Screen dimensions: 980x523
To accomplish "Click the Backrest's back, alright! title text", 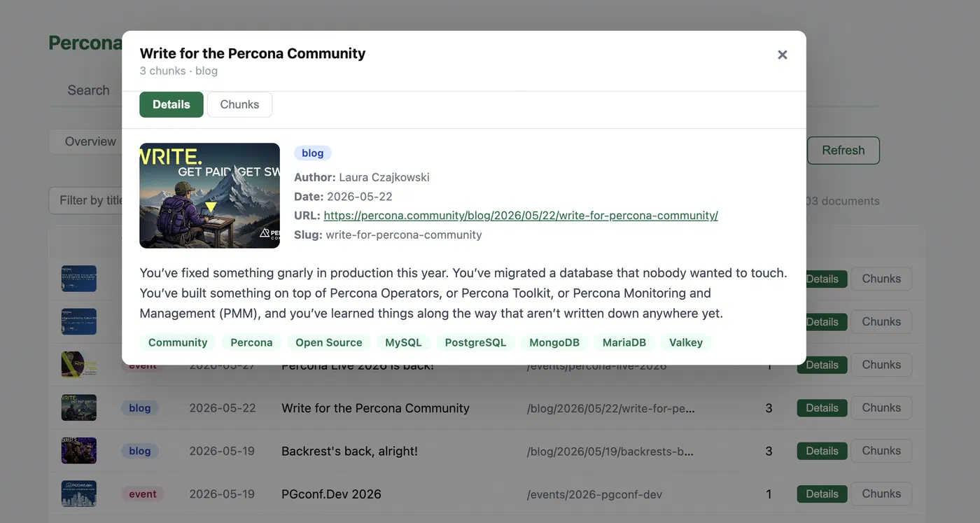I will tap(349, 451).
